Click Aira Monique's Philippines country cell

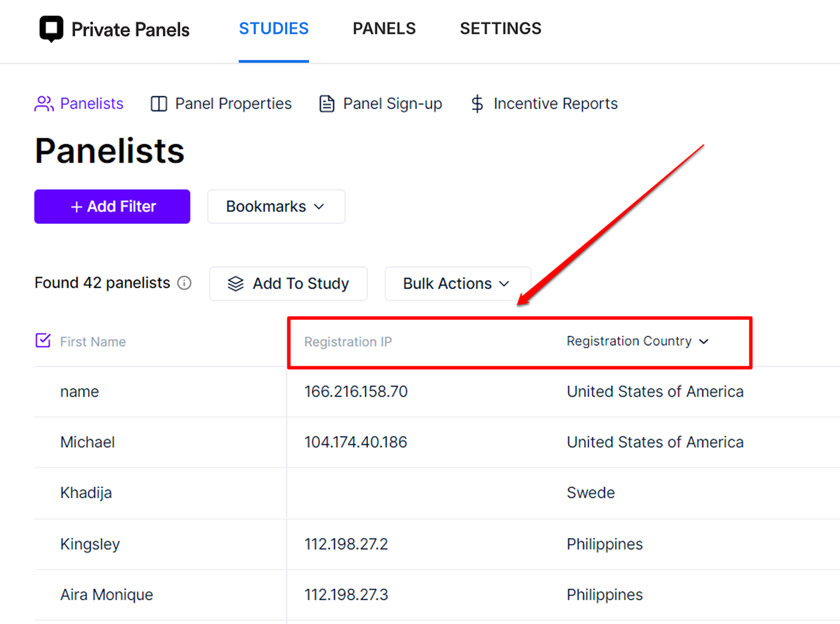coord(604,595)
